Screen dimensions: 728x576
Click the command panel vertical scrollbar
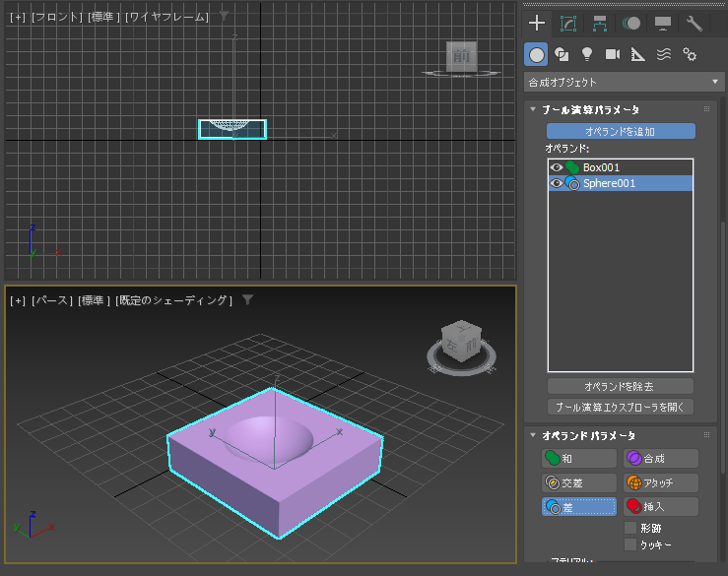click(x=723, y=349)
